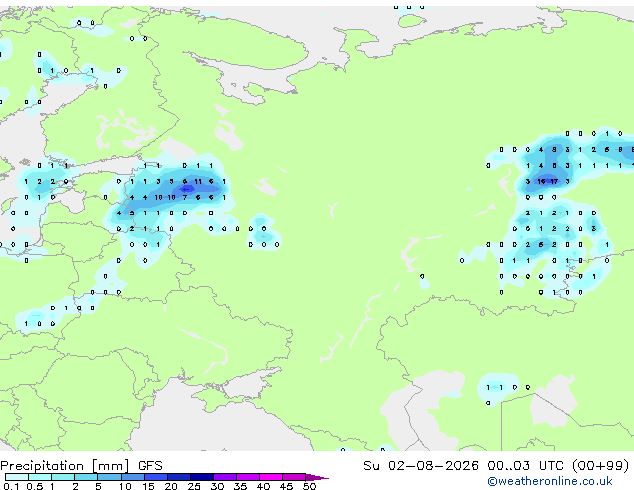Click the '25' legend scale label
The width and height of the screenshot is (634, 490).
click(194, 486)
